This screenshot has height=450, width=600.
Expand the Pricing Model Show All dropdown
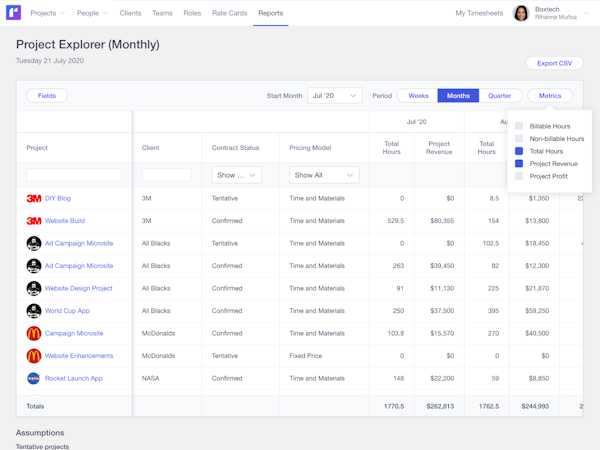(x=324, y=175)
